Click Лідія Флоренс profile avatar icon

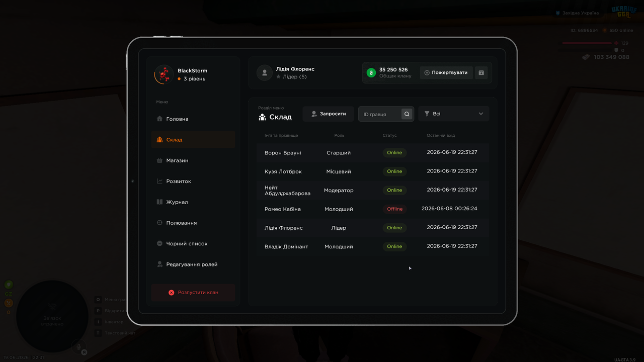point(265,72)
